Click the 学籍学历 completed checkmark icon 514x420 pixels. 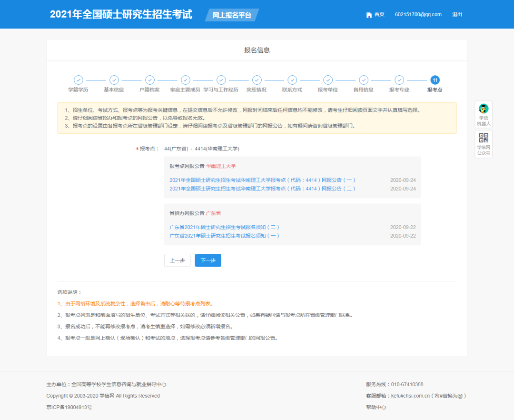pyautogui.click(x=79, y=80)
